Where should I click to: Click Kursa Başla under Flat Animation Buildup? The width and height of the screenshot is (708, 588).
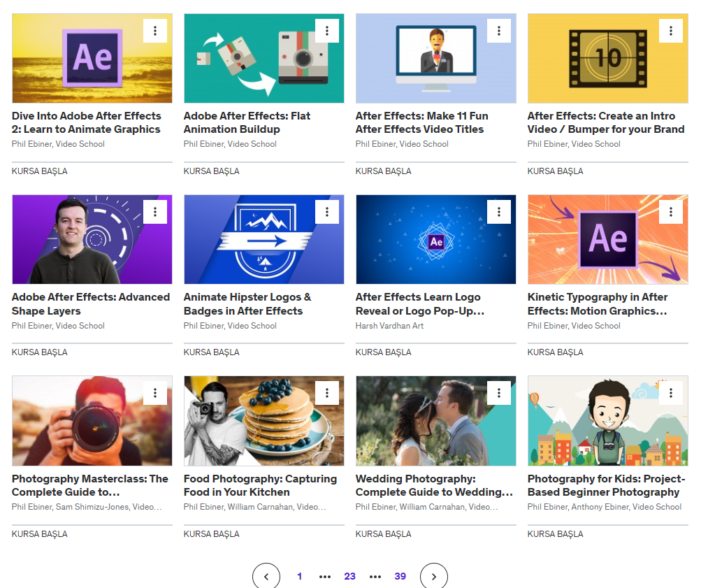click(212, 171)
